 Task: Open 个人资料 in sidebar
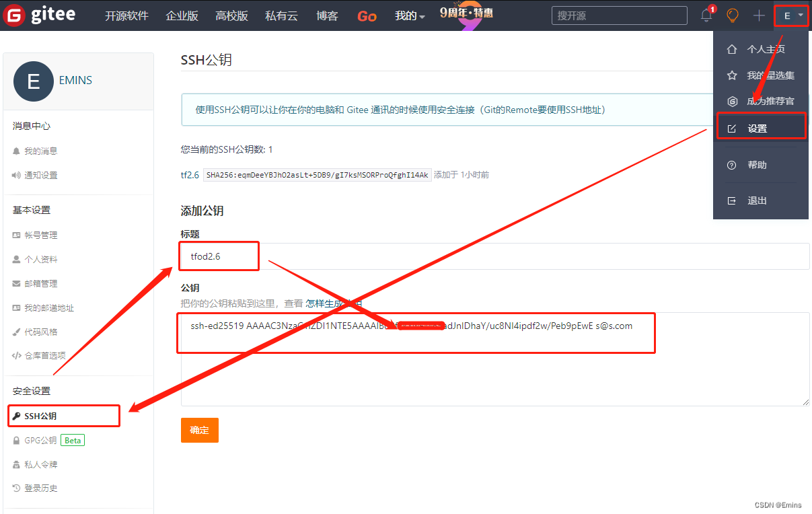pyautogui.click(x=41, y=259)
